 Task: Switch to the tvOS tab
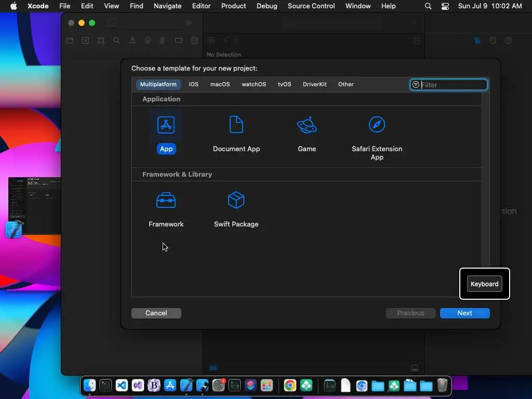284,84
